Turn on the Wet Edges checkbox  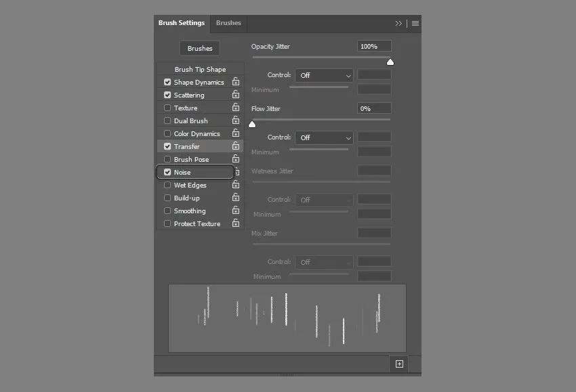coord(167,185)
